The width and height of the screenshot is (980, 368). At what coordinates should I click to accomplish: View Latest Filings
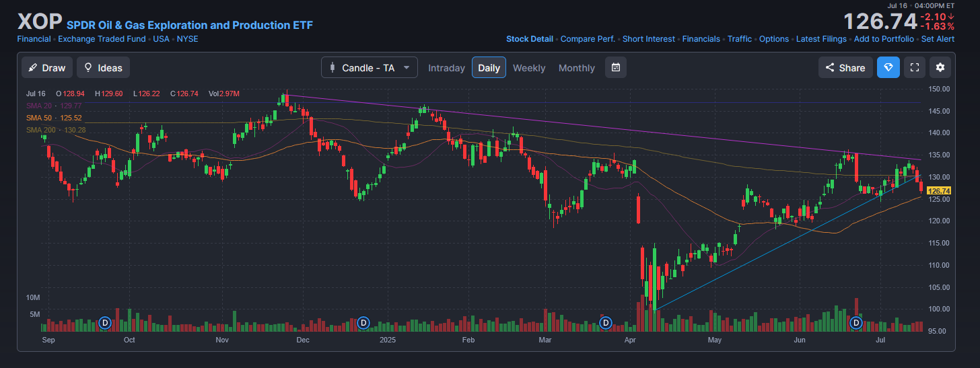click(x=821, y=39)
